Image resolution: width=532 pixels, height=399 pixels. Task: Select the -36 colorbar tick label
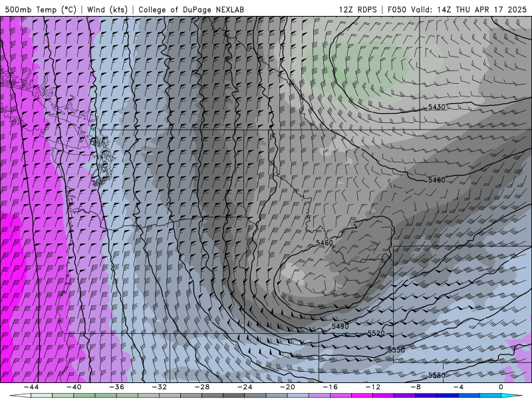point(117,387)
